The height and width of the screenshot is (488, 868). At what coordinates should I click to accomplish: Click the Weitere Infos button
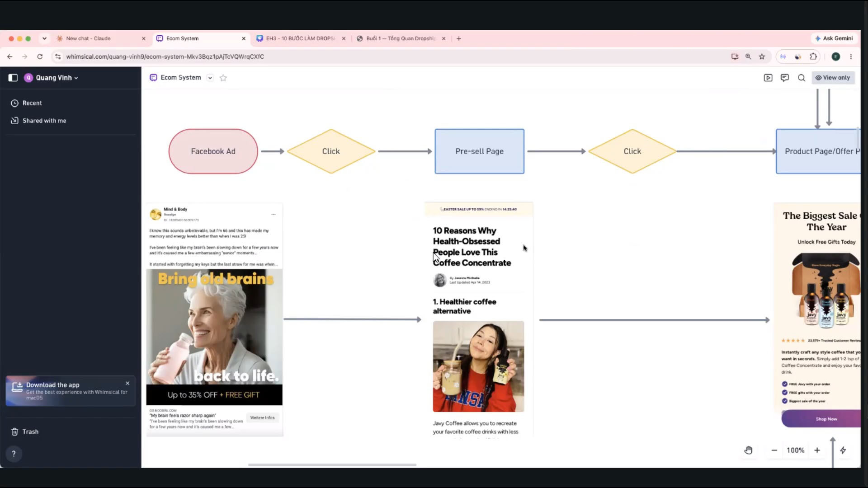(262, 418)
